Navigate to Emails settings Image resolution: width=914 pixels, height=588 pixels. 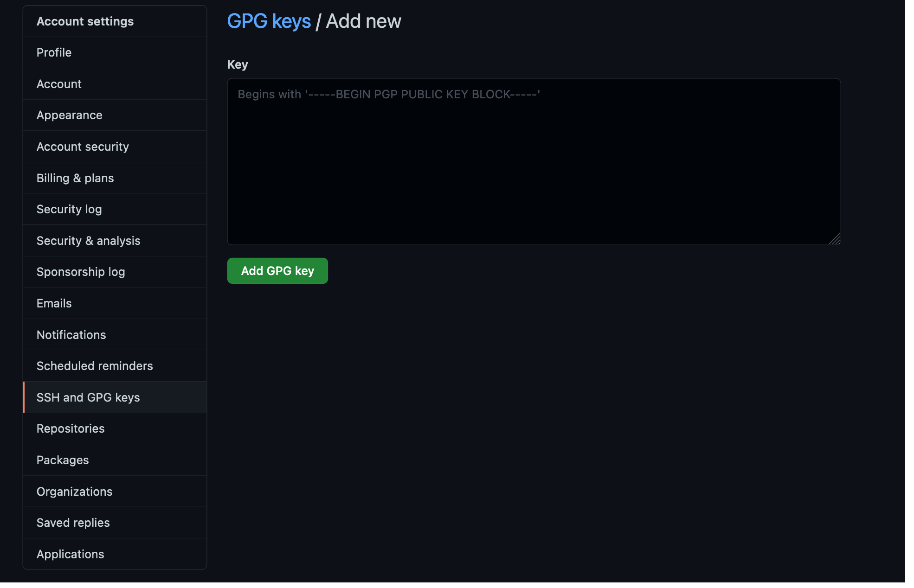coord(54,303)
